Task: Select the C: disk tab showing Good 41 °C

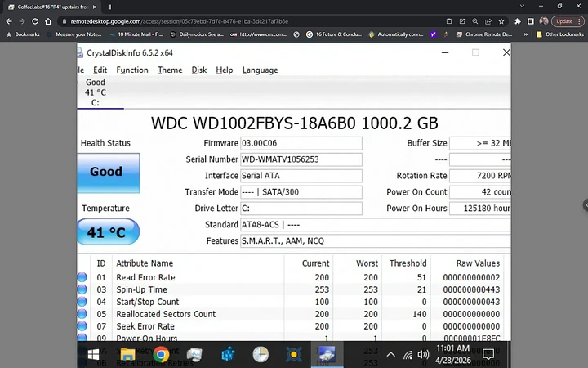Action: [96, 92]
